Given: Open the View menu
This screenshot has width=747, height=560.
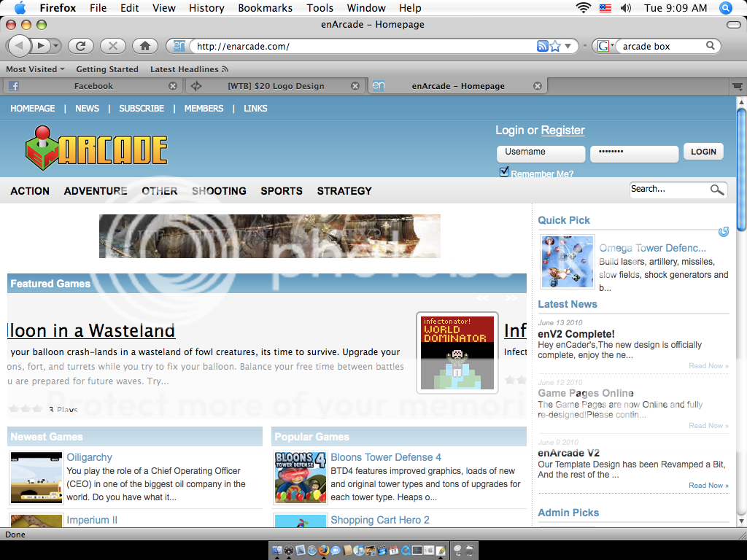Looking at the screenshot, I should pos(164,7).
